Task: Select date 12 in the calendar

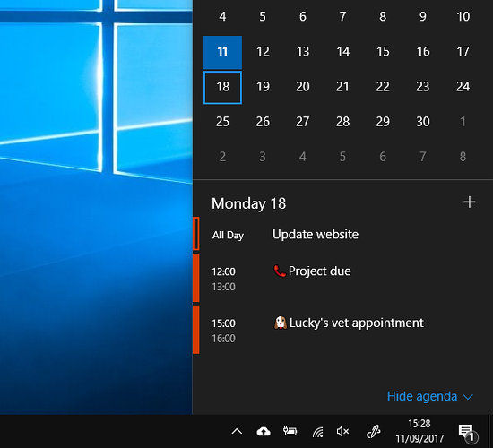Action: 263,52
